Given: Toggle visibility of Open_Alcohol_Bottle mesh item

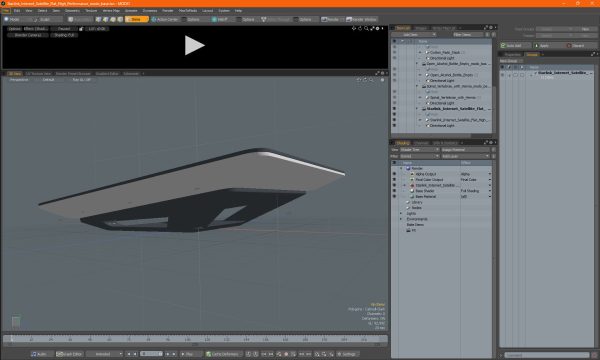Looking at the screenshot, I should 394,75.
